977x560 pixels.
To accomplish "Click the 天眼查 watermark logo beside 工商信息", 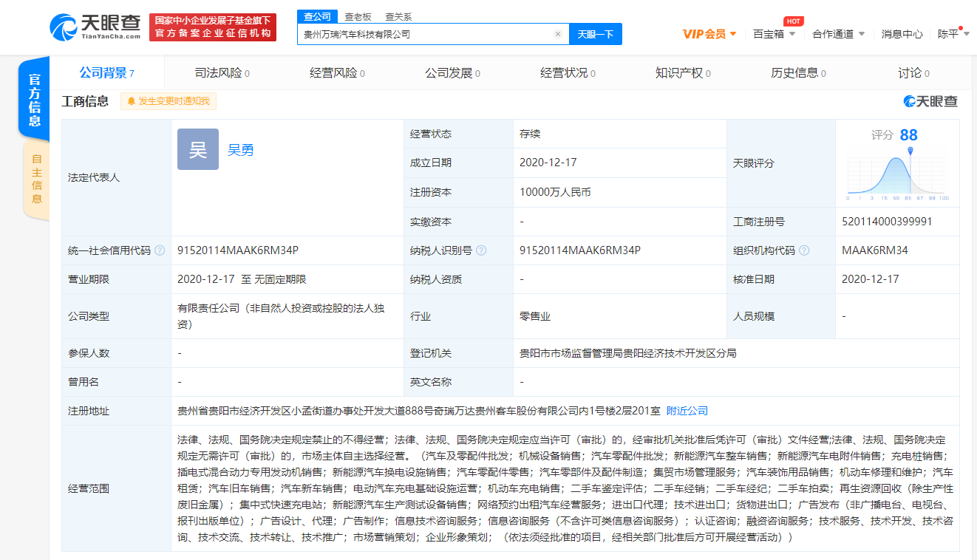I will click(929, 101).
